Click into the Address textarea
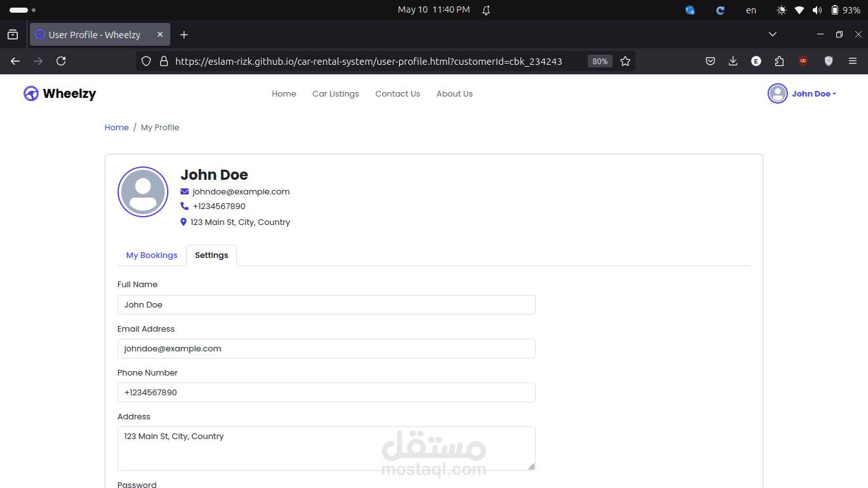Image resolution: width=868 pixels, height=488 pixels. (x=327, y=449)
